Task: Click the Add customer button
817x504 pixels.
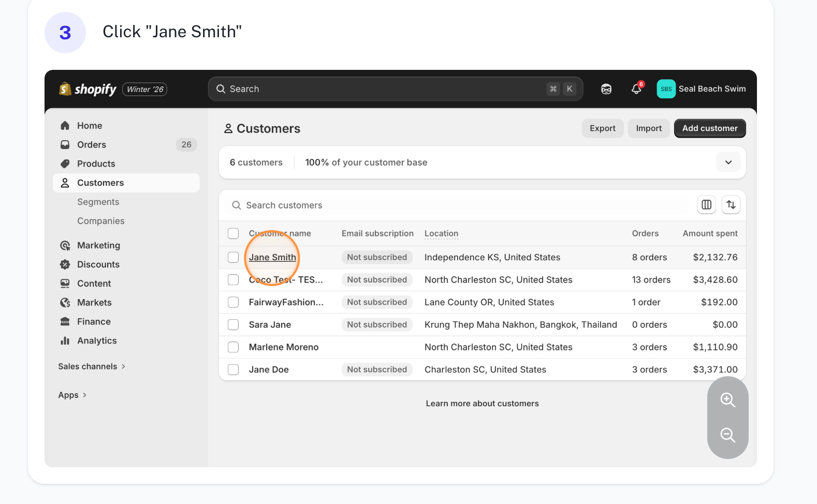Action: (x=709, y=128)
